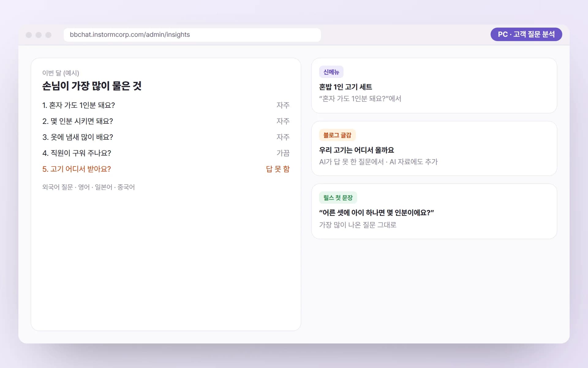Image resolution: width=588 pixels, height=368 pixels.
Task: Click the '릴스 첫 문장' tag
Action: coord(338,198)
